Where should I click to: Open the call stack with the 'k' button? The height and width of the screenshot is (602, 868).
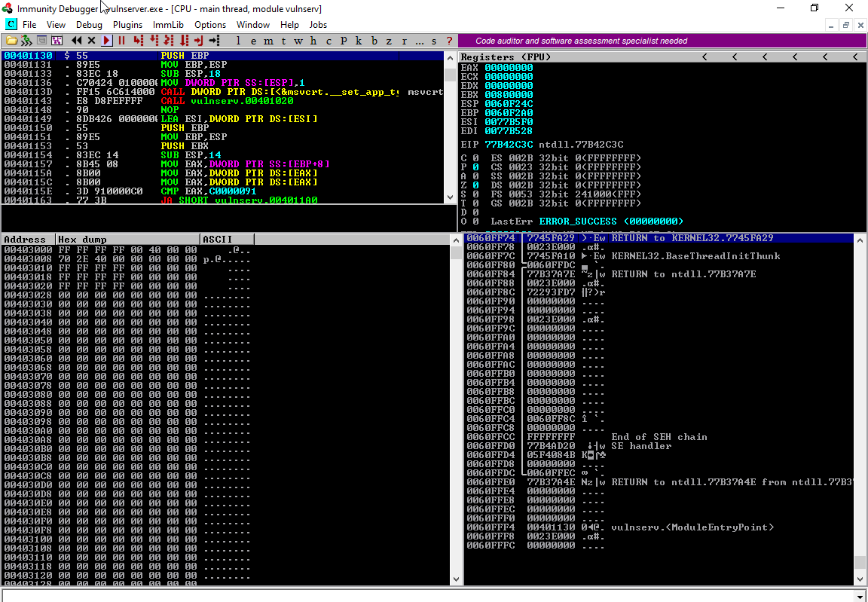click(359, 41)
